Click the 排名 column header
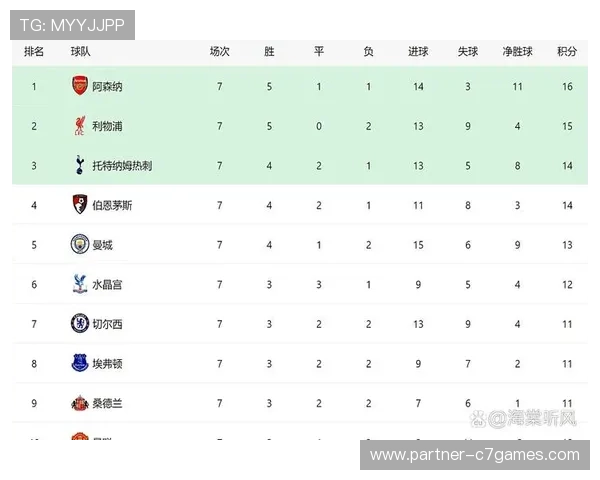Screen dimensions: 600x480 tap(33, 51)
